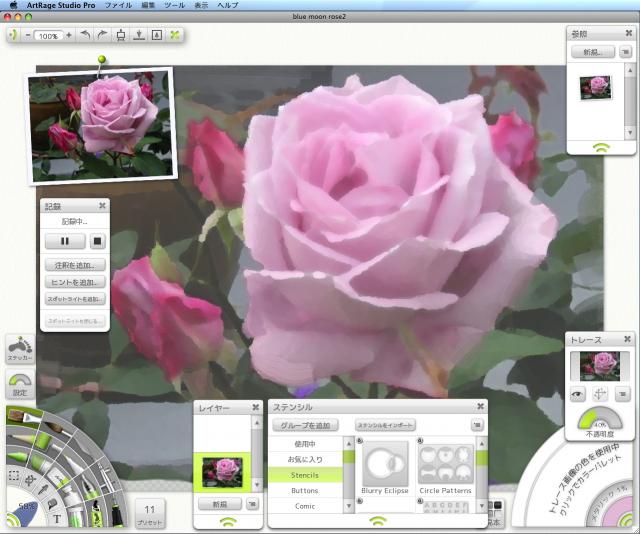Click the 注釈を追加 button
The height and width of the screenshot is (534, 640).
click(x=75, y=265)
